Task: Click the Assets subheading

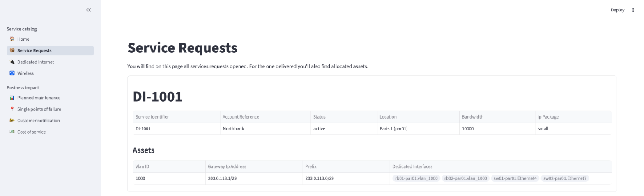Action: (143, 150)
